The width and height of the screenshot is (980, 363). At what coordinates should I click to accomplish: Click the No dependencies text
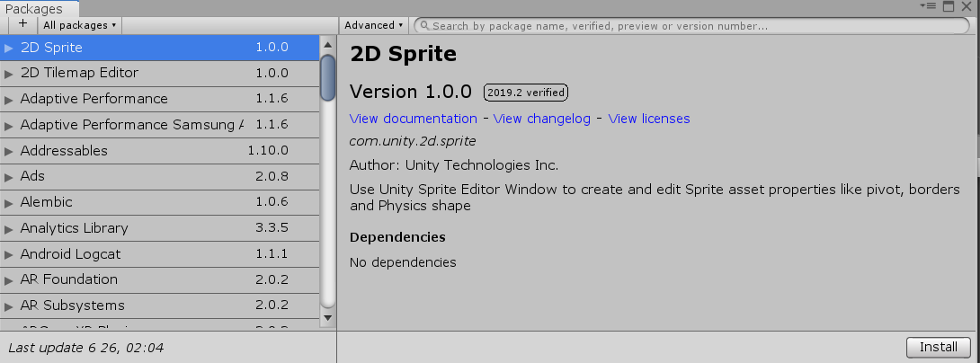(403, 262)
